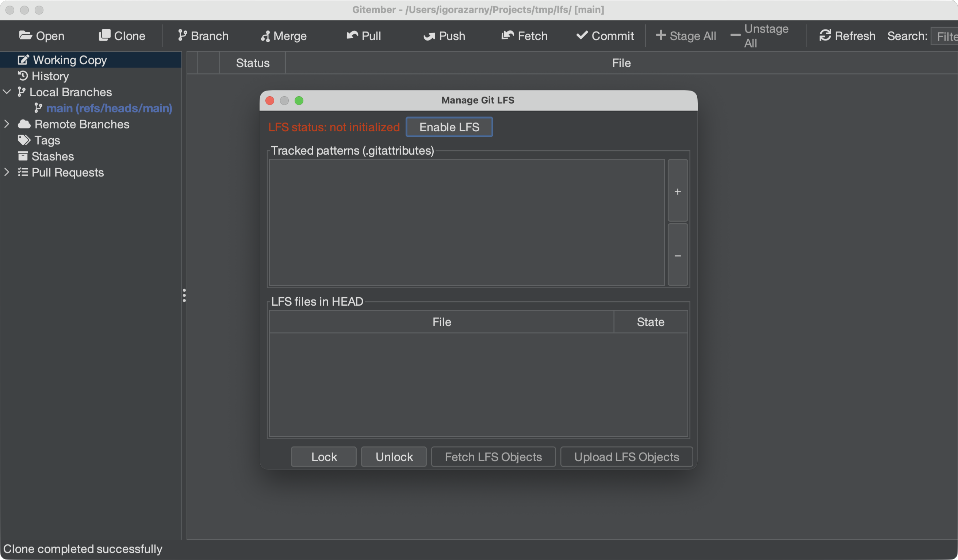Click the Merge toolbar icon
Screen dimensions: 958x560
point(265,36)
